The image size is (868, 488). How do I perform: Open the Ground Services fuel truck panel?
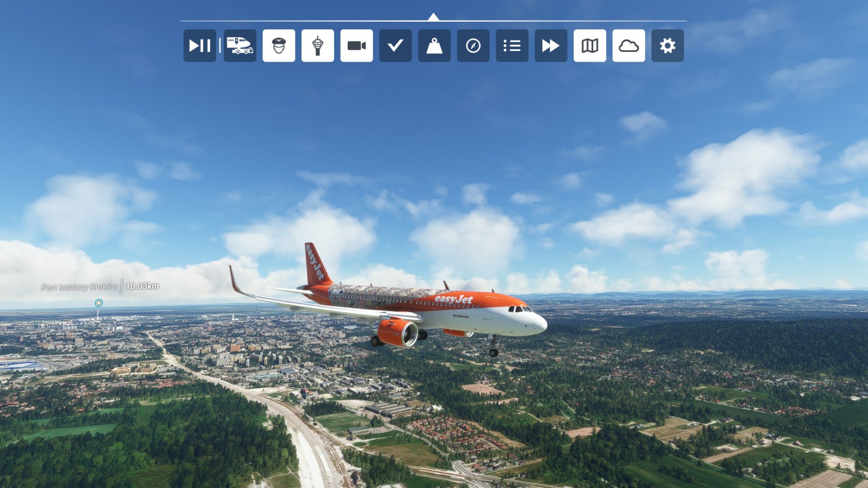[240, 46]
